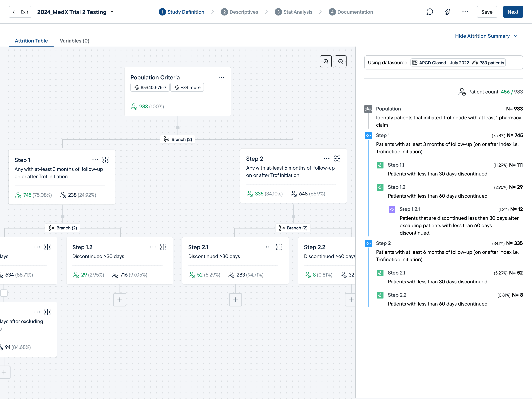
Task: Open the top toolbar more options menu
Action: coord(465,12)
